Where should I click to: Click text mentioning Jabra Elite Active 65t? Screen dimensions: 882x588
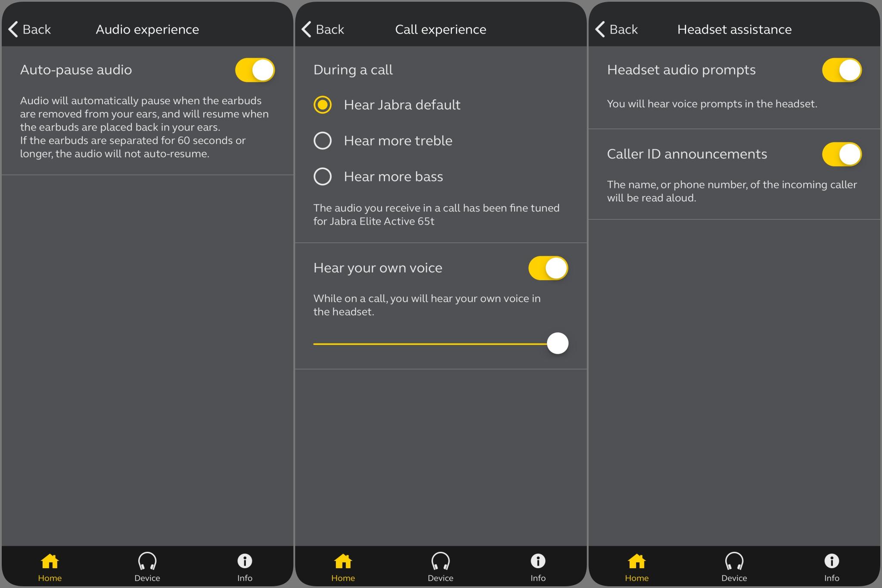(436, 214)
